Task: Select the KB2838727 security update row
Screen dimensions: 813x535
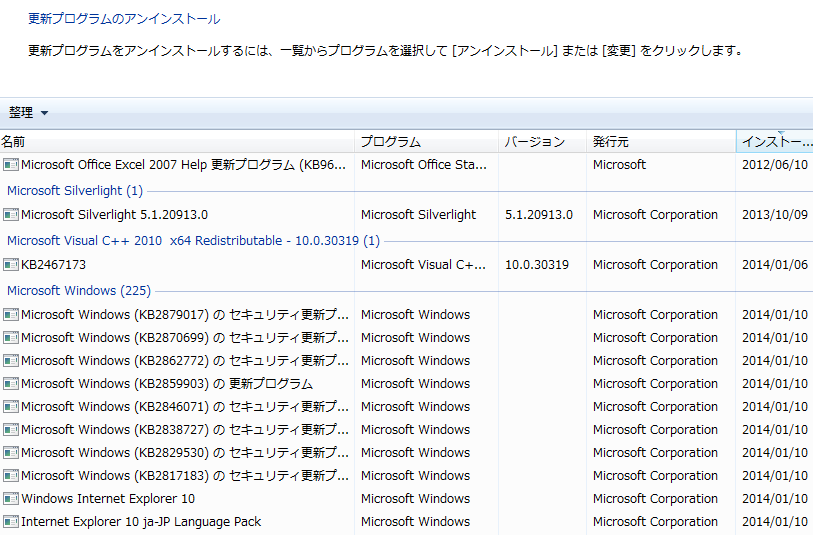Action: (x=185, y=430)
